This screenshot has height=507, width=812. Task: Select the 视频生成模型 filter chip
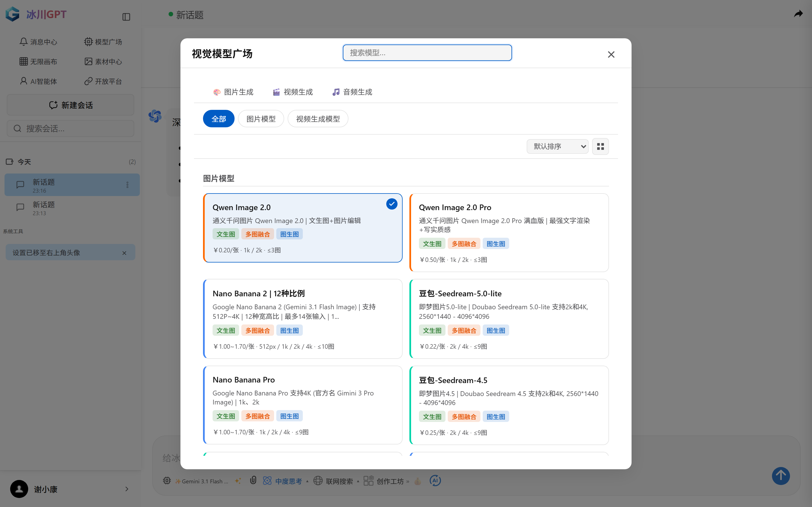[x=317, y=119]
